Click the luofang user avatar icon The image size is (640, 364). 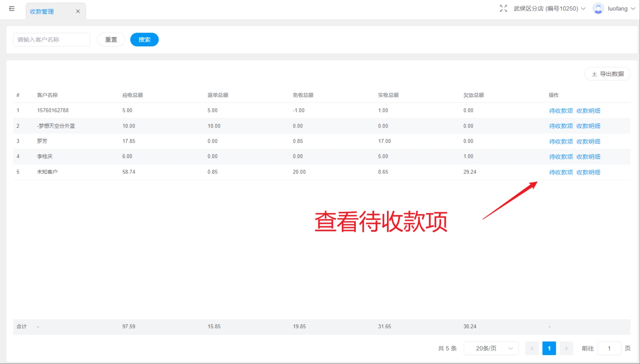coord(598,9)
